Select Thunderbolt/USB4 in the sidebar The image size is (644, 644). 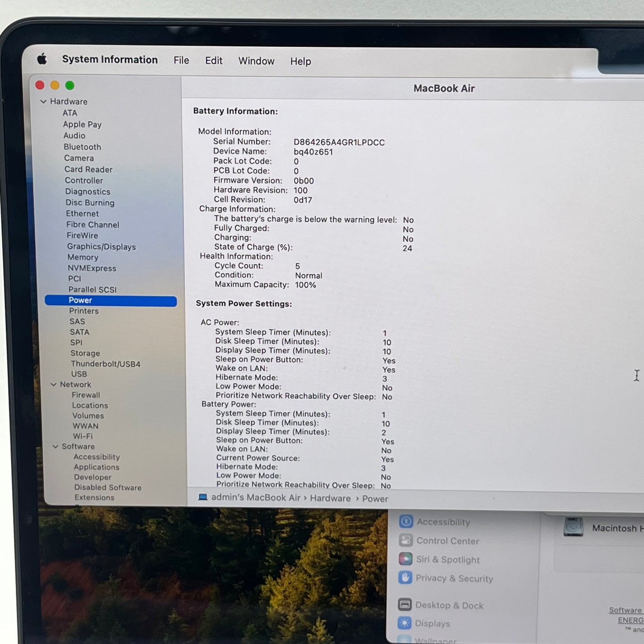pos(106,364)
